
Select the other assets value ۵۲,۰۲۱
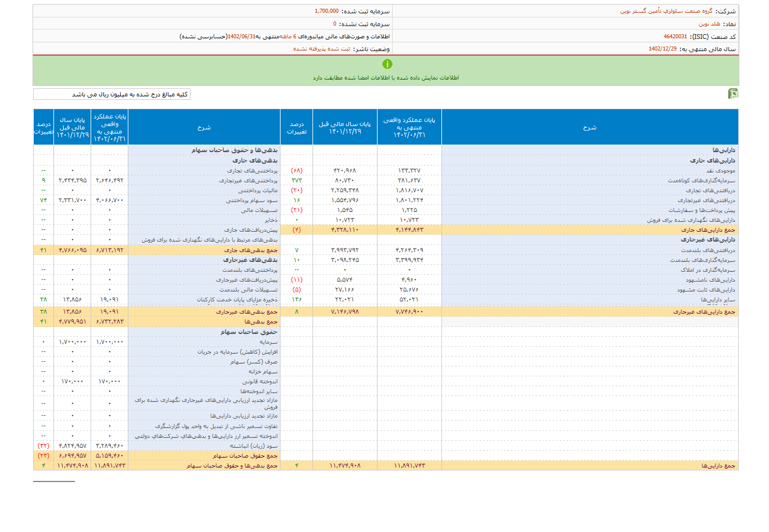[x=409, y=300]
